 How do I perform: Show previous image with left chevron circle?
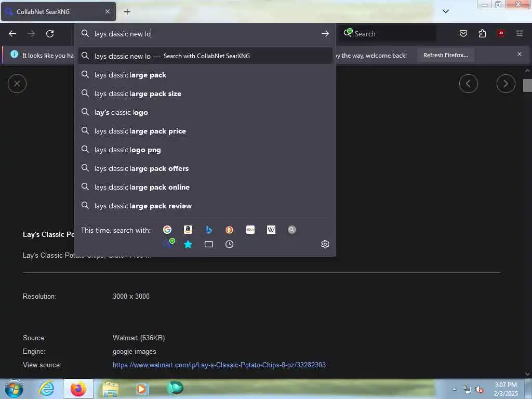point(469,84)
